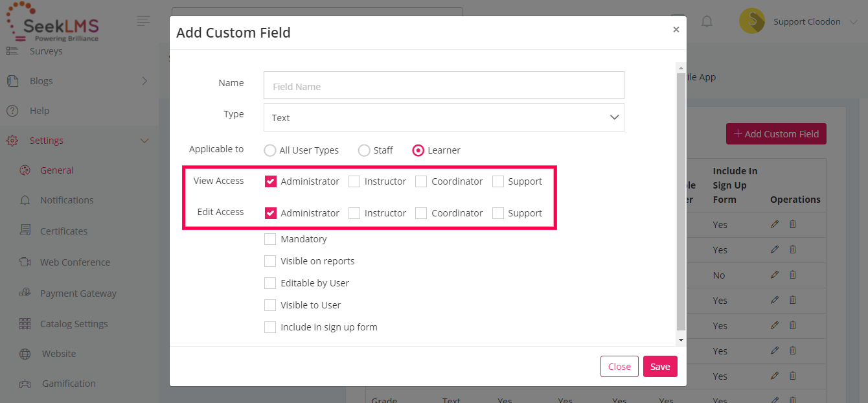Check Instructor under View Access
868x403 pixels.
point(354,181)
